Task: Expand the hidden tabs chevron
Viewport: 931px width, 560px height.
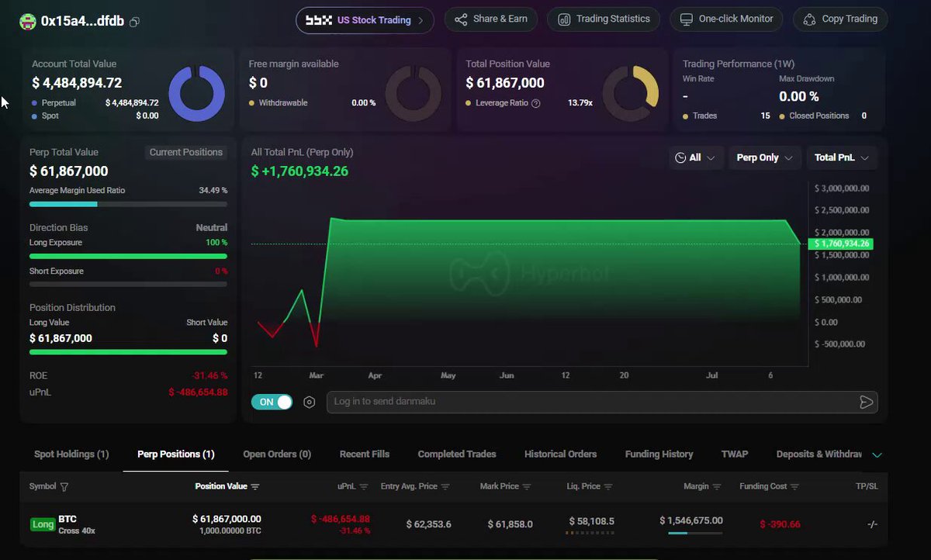Action: click(877, 455)
